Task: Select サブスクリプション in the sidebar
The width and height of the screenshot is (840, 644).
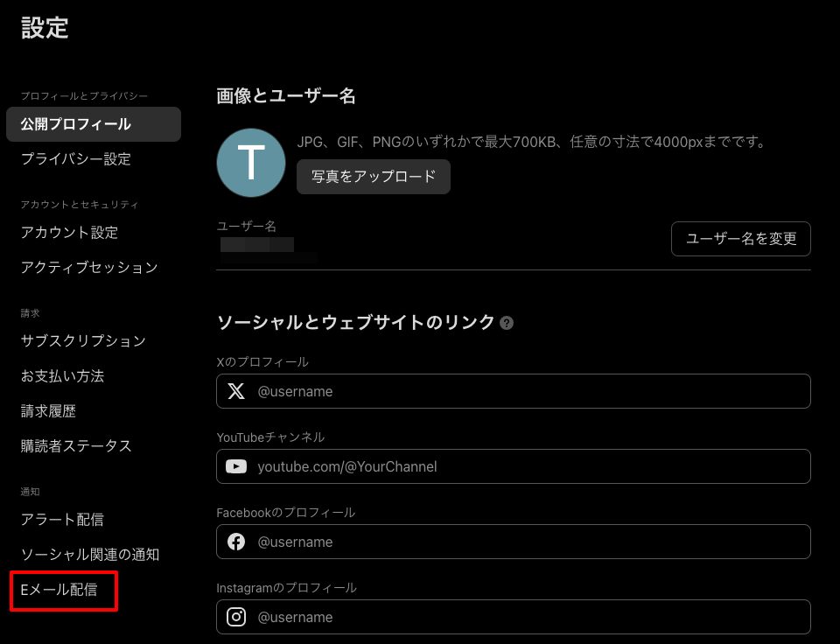Action: (83, 341)
